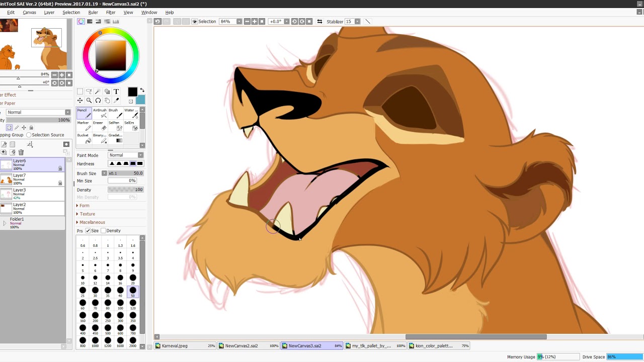The width and height of the screenshot is (644, 362).
Task: Select the SelErs selection eraser tool
Action: (131, 126)
